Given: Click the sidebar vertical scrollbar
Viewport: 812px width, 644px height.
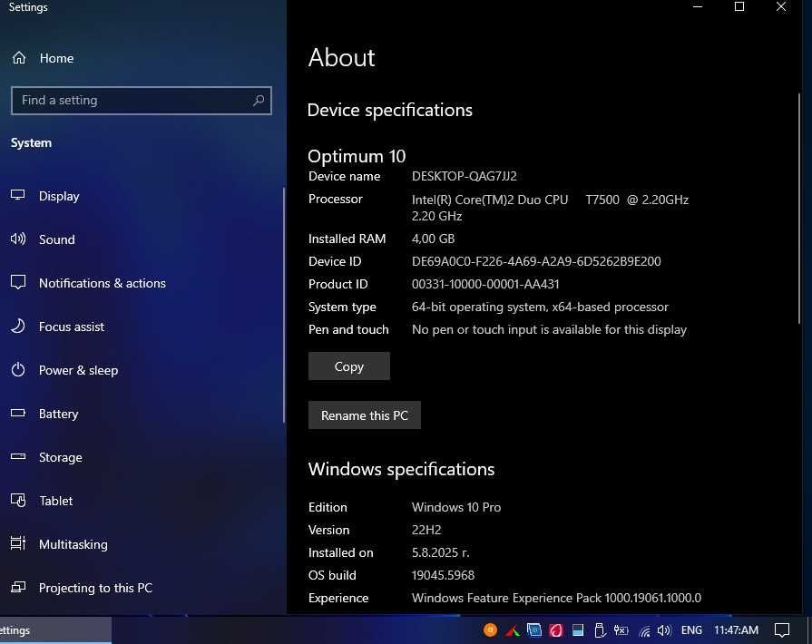Looking at the screenshot, I should coord(284,306).
